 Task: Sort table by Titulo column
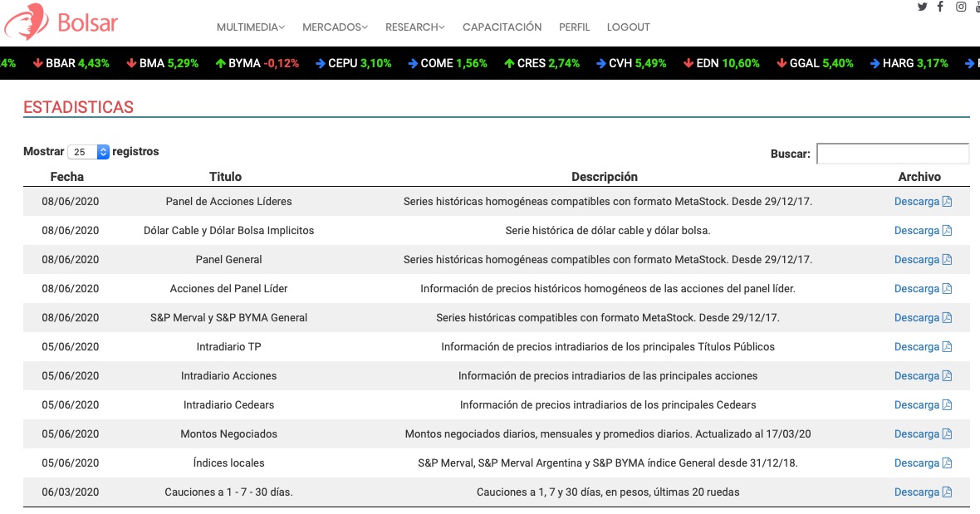(225, 177)
